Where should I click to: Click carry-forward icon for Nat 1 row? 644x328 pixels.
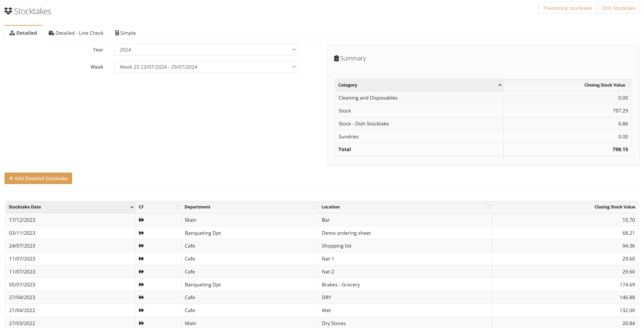coord(141,259)
